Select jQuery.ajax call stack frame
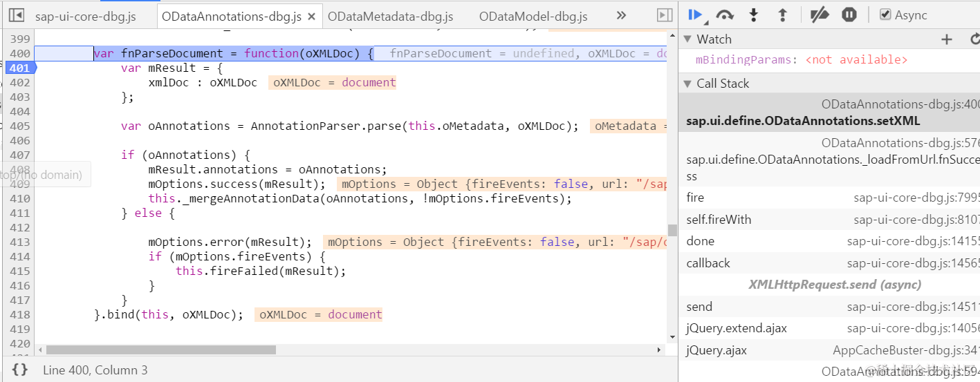This screenshot has width=980, height=382. (x=829, y=350)
